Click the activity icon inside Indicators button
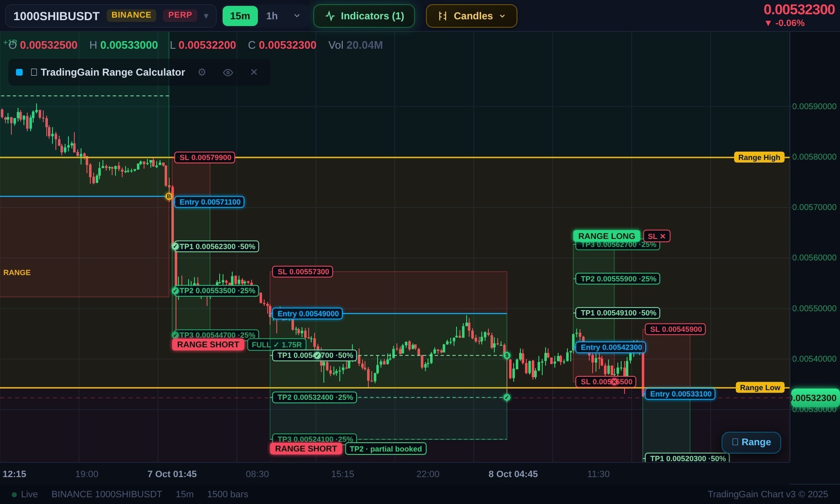Viewport: 840px width, 504px height. [x=330, y=16]
